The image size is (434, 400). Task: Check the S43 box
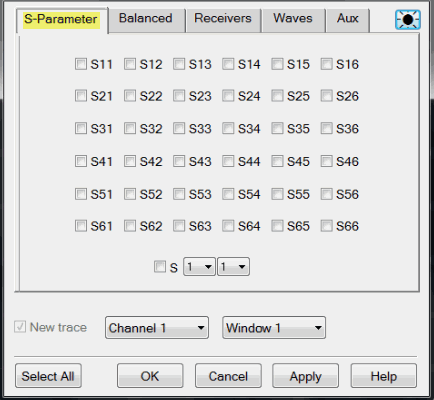click(179, 161)
